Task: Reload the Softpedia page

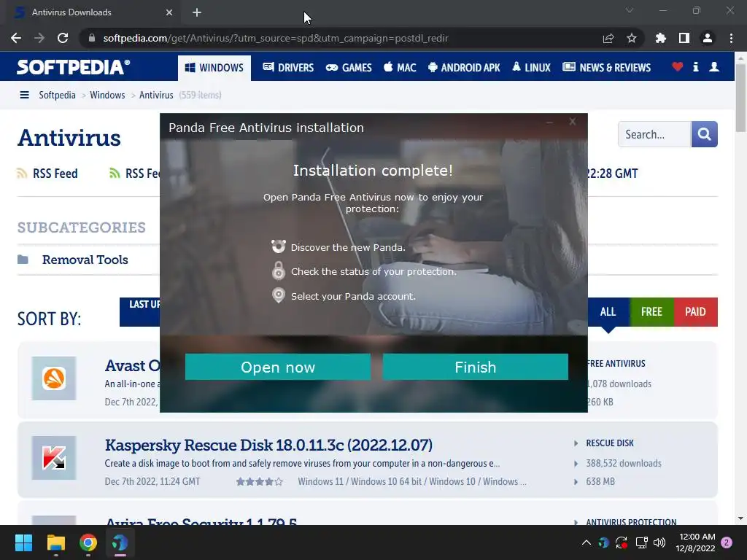Action: [63, 38]
